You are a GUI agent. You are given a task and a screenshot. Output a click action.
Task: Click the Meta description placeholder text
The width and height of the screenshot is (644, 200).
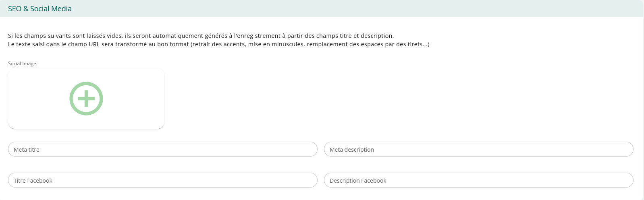(352, 150)
